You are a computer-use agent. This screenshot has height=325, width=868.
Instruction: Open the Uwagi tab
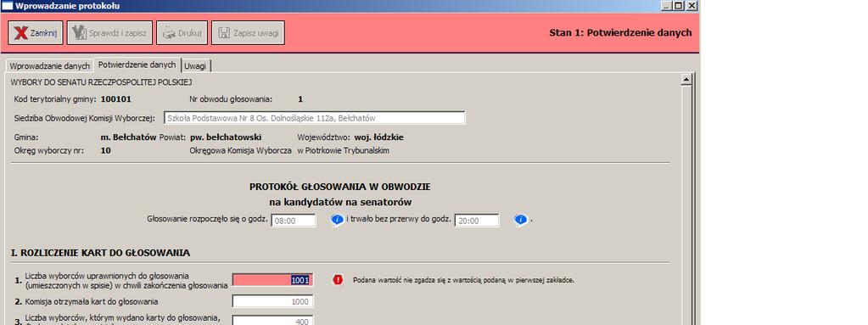[x=195, y=66]
